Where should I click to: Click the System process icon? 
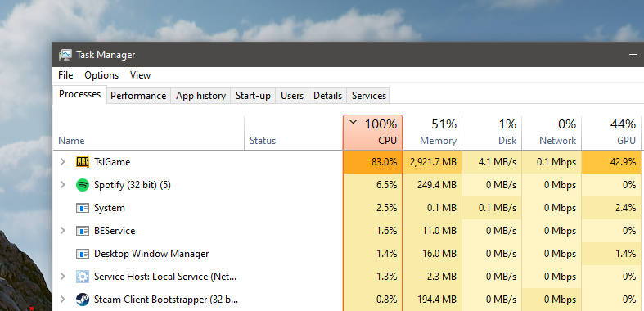pyautogui.click(x=83, y=208)
